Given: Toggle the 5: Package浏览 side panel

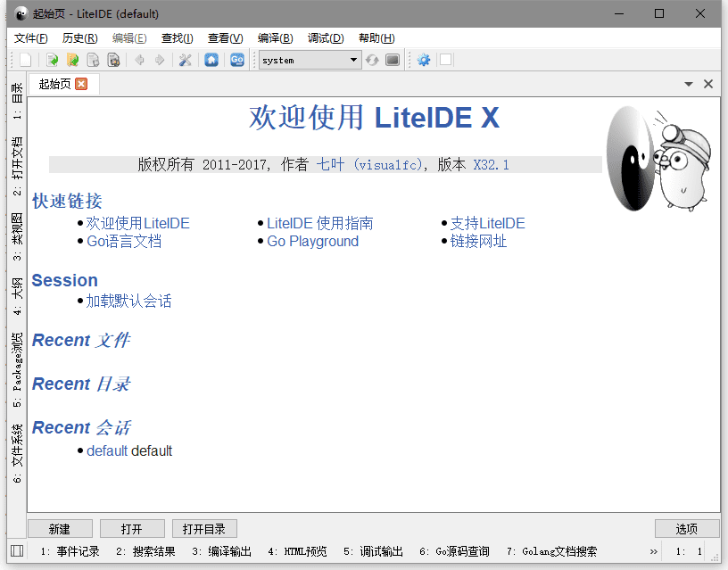Looking at the screenshot, I should tap(17, 369).
